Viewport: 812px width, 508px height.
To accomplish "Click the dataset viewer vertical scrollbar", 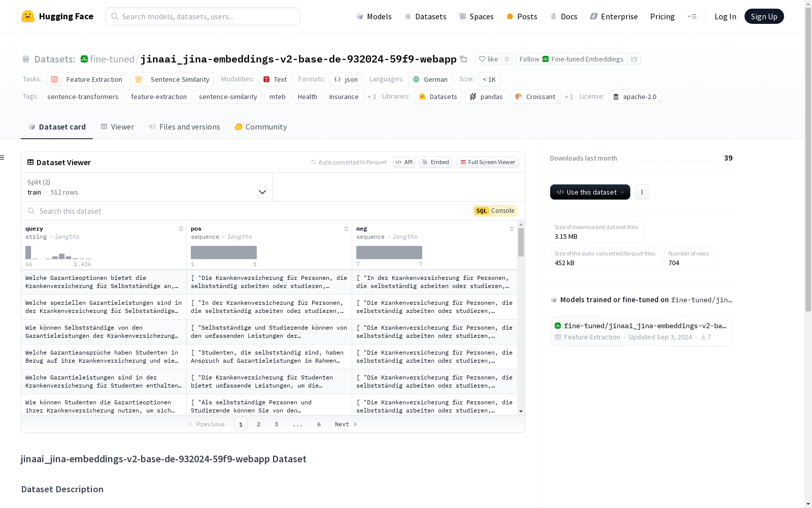I will click(x=521, y=242).
